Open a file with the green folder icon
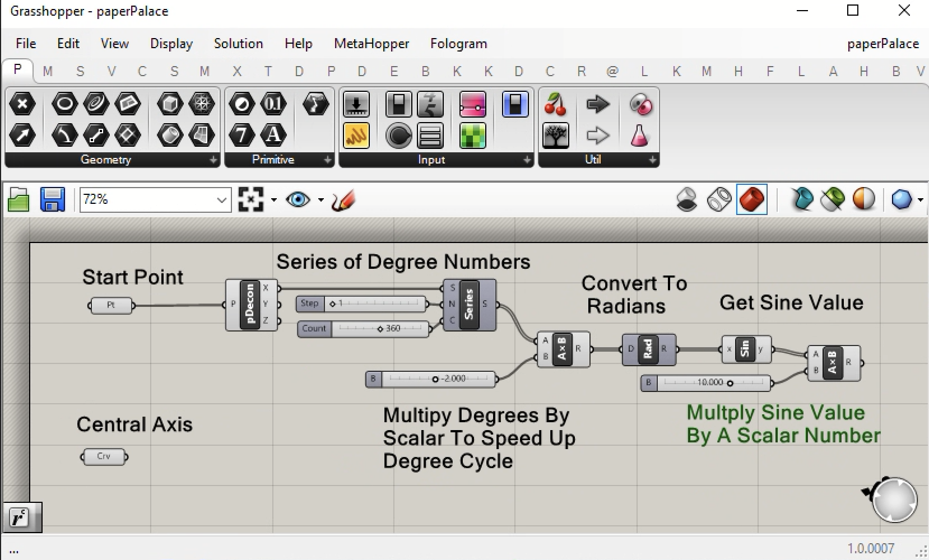 coord(18,199)
